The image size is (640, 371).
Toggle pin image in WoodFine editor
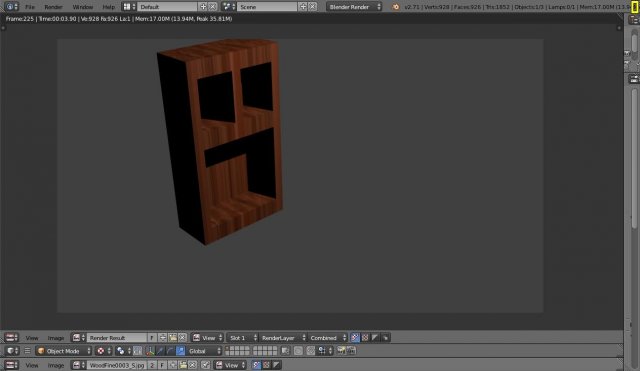tap(205, 365)
